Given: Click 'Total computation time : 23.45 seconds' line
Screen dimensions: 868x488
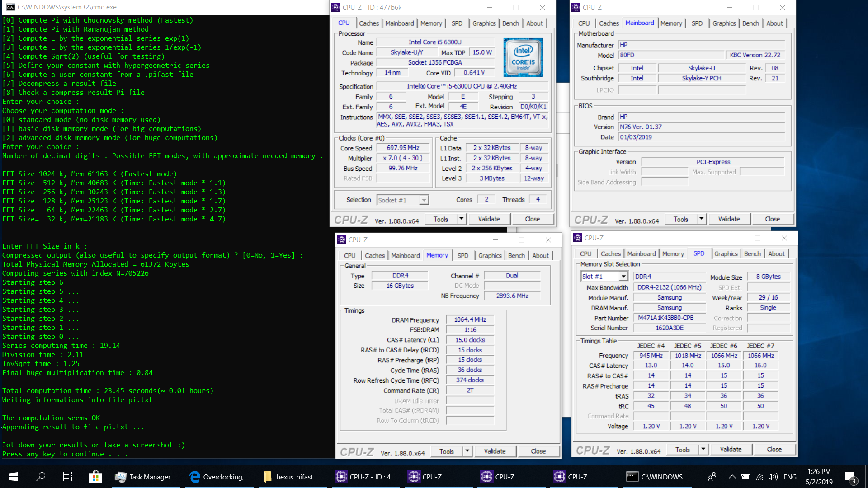Looking at the screenshot, I should 108,391.
